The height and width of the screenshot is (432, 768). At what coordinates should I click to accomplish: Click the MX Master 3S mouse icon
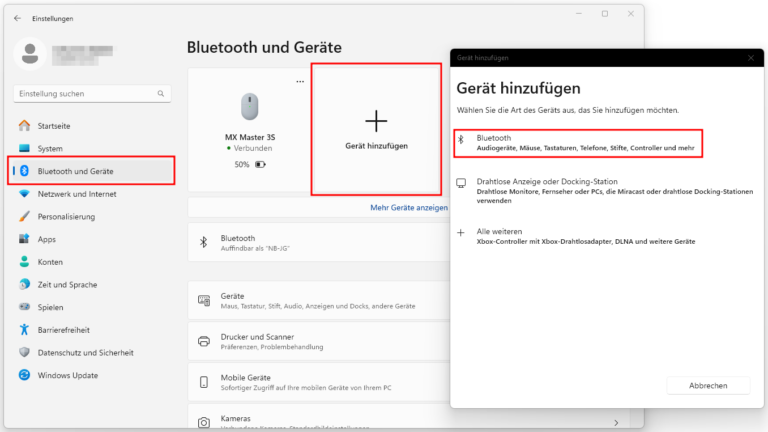coord(249,108)
